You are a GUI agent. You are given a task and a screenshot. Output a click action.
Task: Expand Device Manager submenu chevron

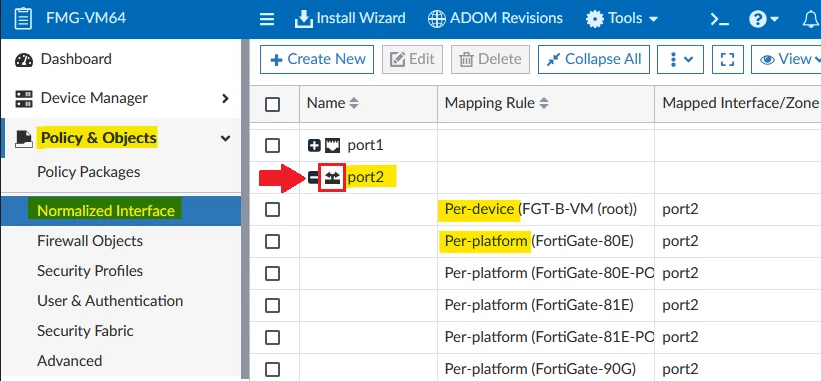click(226, 98)
